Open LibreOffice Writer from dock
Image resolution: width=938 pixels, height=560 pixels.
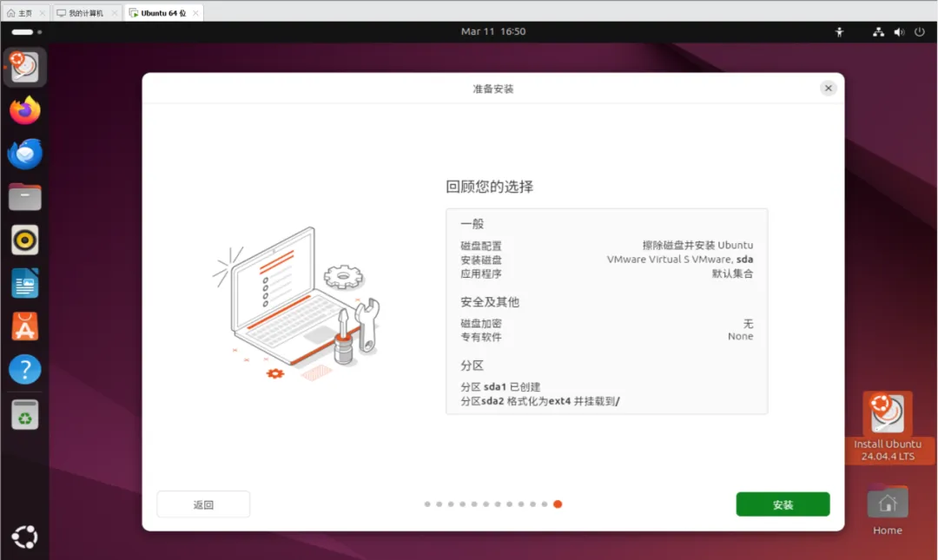tap(24, 284)
